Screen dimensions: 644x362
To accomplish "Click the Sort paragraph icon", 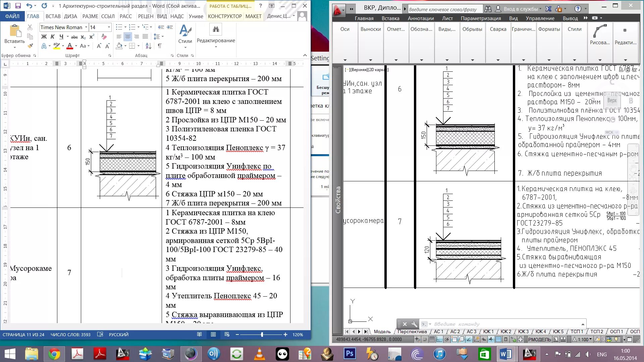I will tap(149, 46).
